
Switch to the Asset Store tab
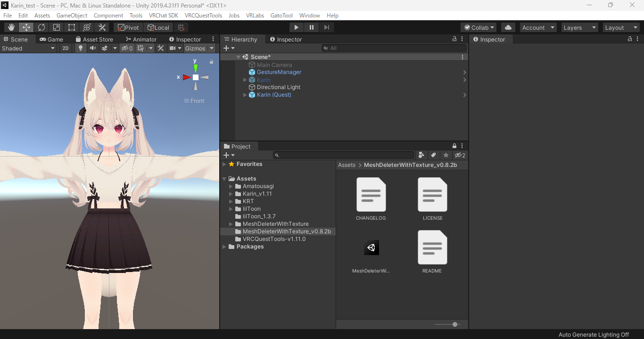click(x=94, y=39)
